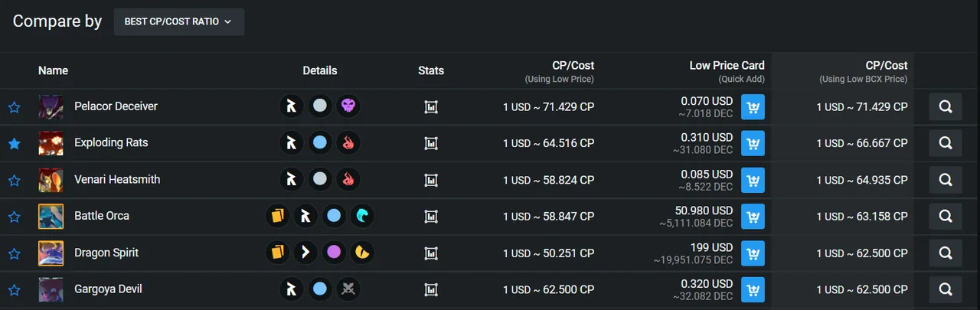Toggle favorite star for Battle Orca
This screenshot has height=310, width=980.
(14, 217)
